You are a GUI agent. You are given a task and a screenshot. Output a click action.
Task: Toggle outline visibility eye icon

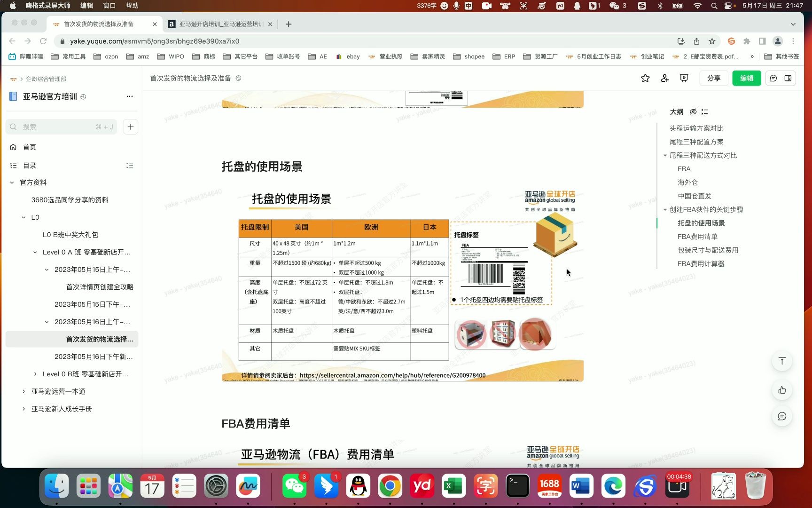(x=693, y=111)
